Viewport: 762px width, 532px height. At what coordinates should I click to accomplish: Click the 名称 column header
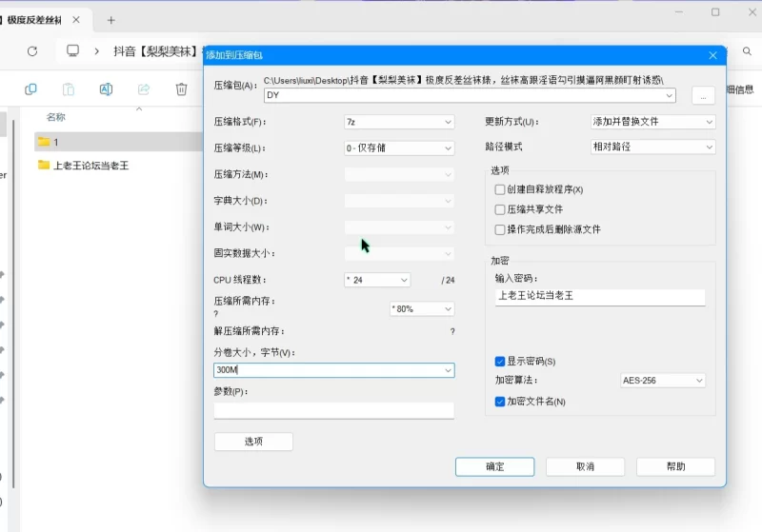[x=56, y=117]
